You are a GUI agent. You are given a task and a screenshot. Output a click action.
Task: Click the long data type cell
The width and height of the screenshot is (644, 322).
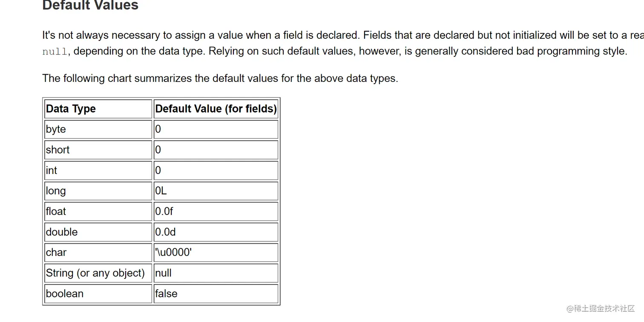pos(98,191)
